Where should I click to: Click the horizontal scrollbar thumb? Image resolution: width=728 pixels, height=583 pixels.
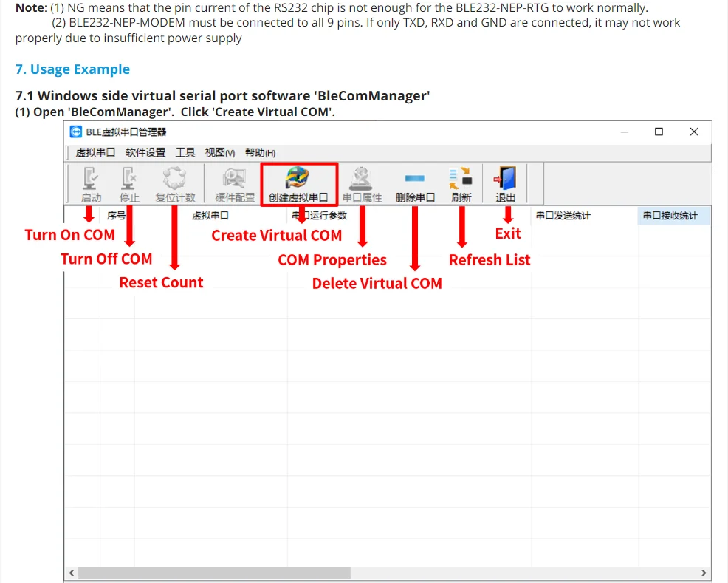214,573
